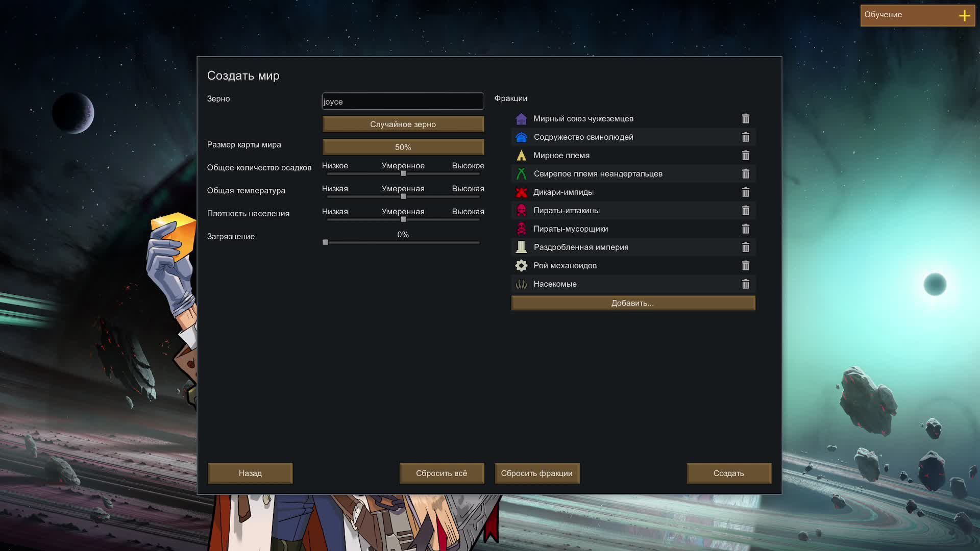Delete the Раздробленная империя faction
Screen dimensions: 980x551
(745, 247)
